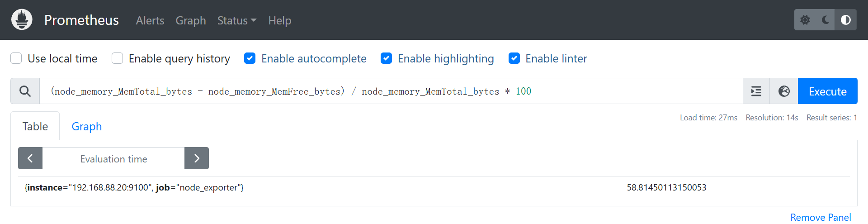Select browser-preferred theme half-circle icon
868x224 pixels.
[x=845, y=20]
